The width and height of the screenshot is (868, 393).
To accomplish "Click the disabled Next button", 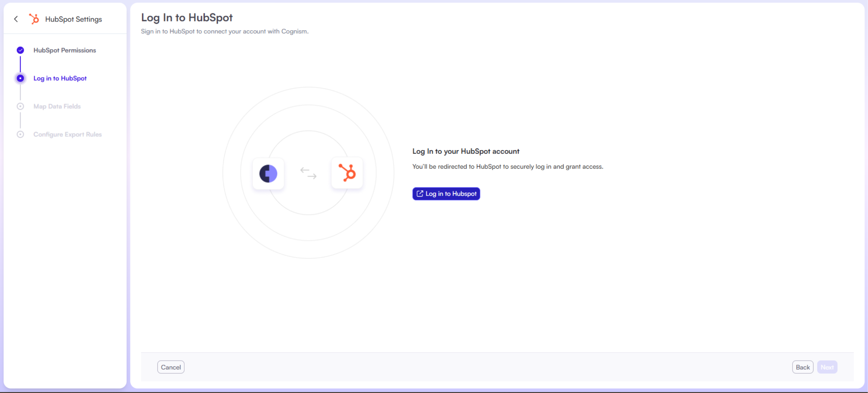I will [827, 367].
